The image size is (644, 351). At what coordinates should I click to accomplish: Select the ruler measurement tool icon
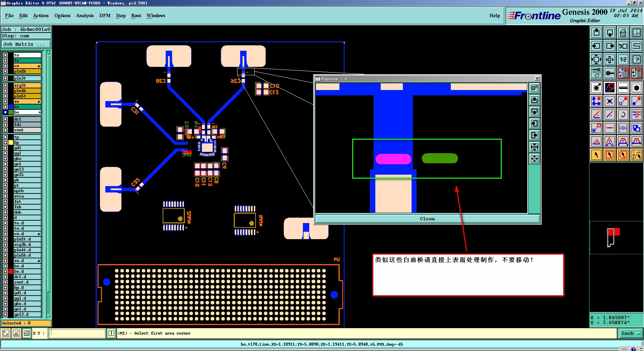pyautogui.click(x=623, y=88)
